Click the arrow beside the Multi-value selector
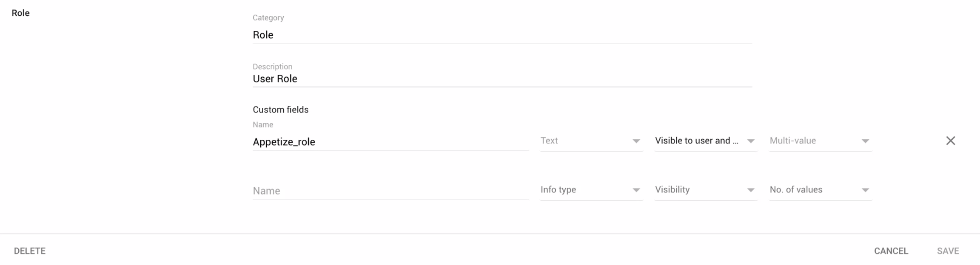Image resolution: width=980 pixels, height=265 pixels. click(865, 141)
